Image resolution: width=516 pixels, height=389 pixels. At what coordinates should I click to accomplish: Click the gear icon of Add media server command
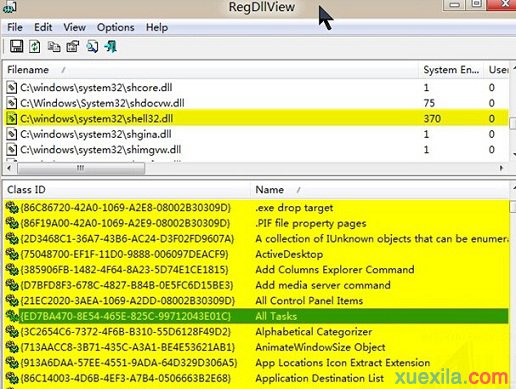coord(12,285)
